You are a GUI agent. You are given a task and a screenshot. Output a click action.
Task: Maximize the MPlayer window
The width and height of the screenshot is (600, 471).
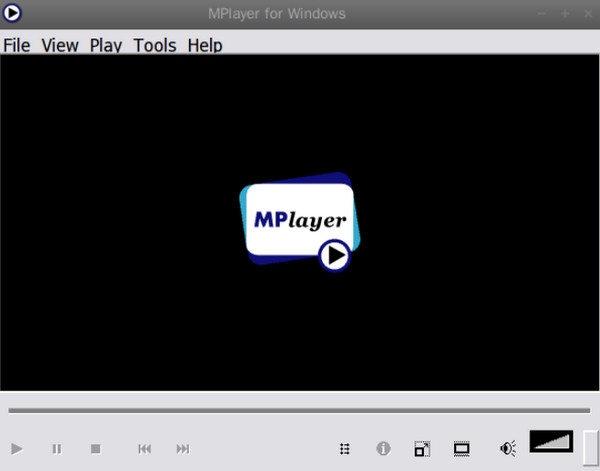pos(565,14)
